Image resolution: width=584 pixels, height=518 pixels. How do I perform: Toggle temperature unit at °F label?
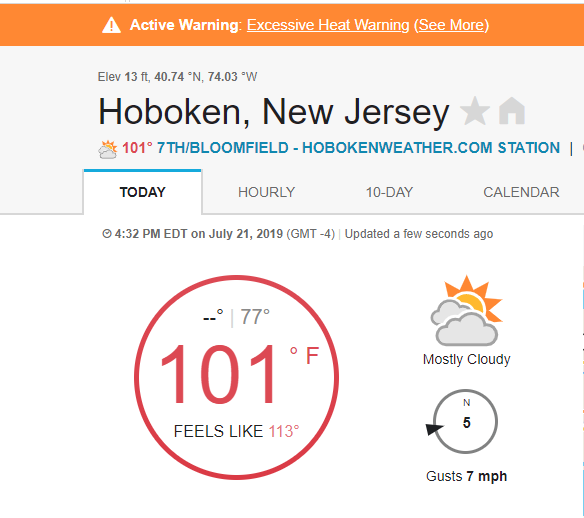[305, 355]
